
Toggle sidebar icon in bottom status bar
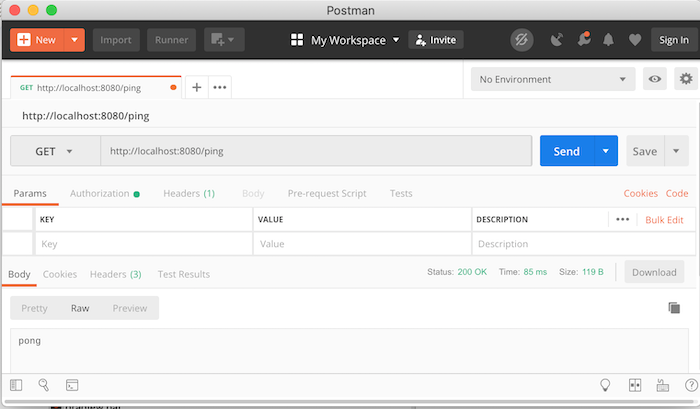pos(16,384)
